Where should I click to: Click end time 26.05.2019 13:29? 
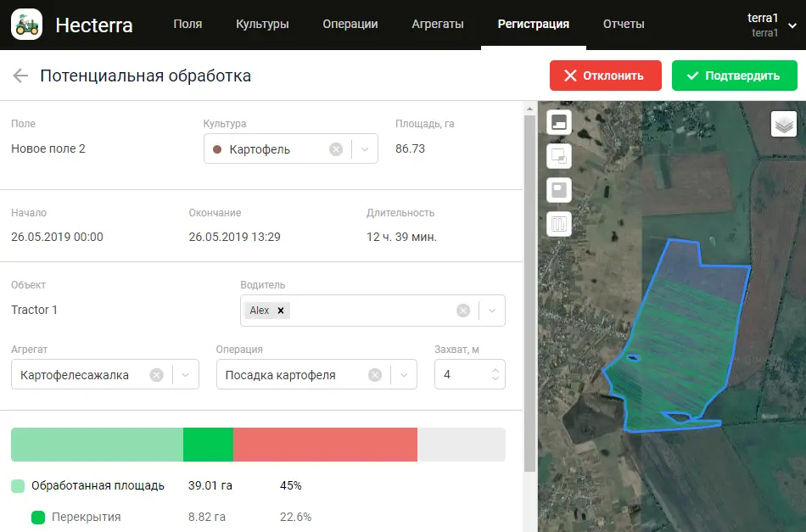(234, 237)
